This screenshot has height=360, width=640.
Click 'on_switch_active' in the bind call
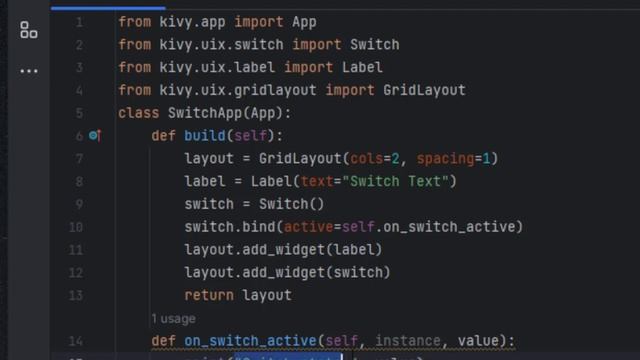449,227
